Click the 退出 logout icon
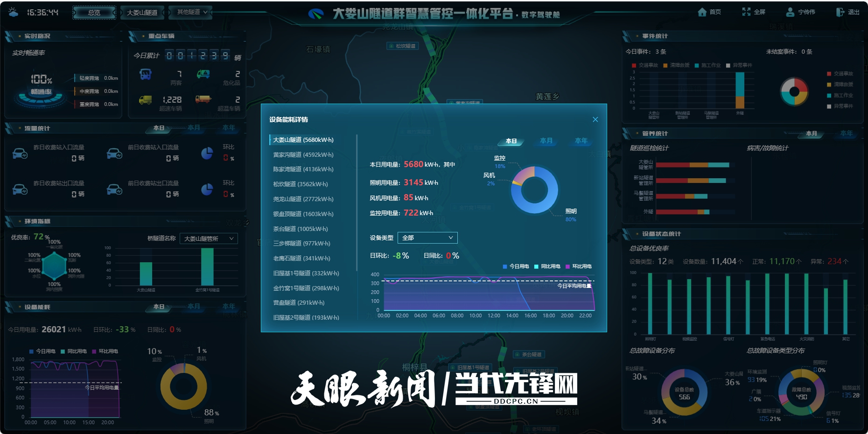This screenshot has height=434, width=868. click(x=840, y=12)
